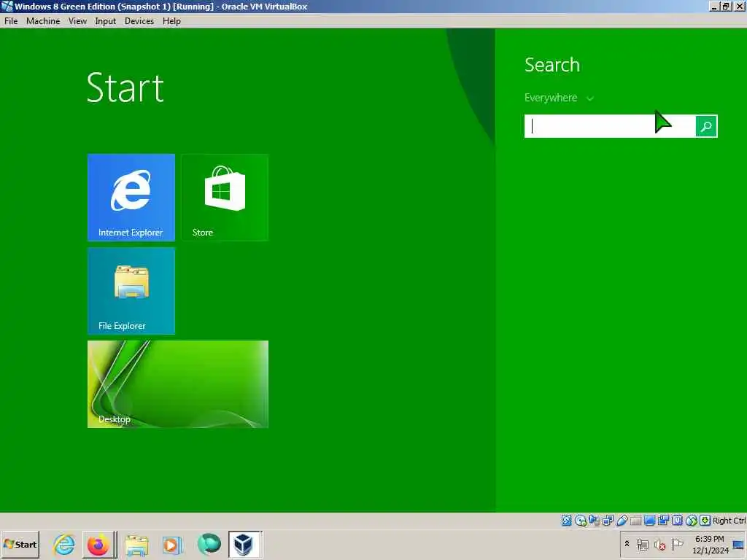Open the Internet Explorer tile

click(131, 197)
